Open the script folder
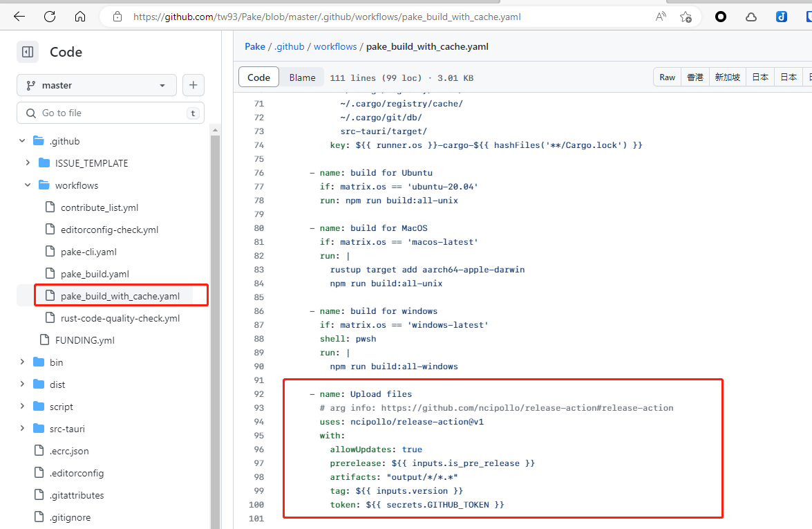Screen dimensions: 812x529 click(61, 407)
